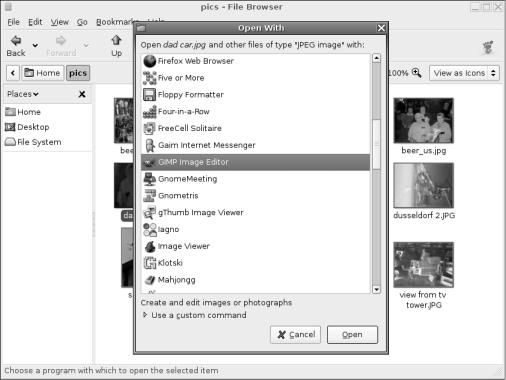Close the Open With dialog
The width and height of the screenshot is (506, 380).
coord(381,28)
